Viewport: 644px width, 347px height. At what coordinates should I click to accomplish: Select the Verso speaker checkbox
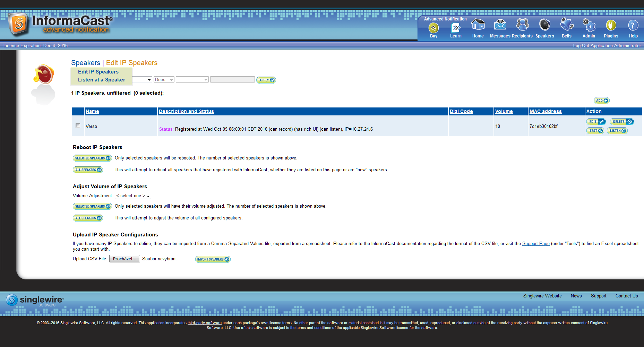78,126
